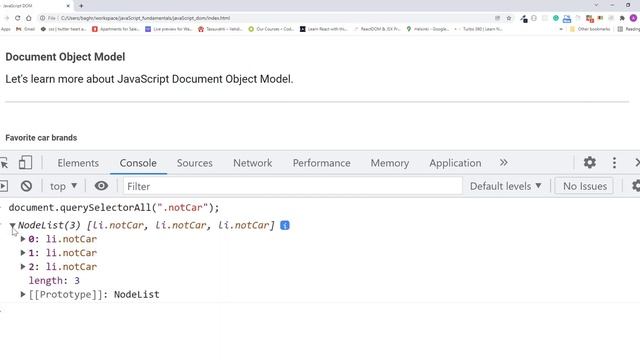Switch to the Performance tab
The height and width of the screenshot is (360, 640).
(322, 163)
